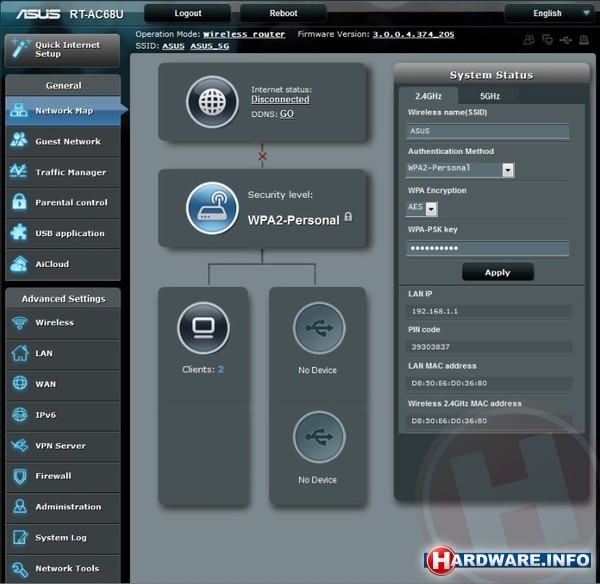Click the guest network status icon in header
The width and height of the screenshot is (600, 584).
pos(529,39)
